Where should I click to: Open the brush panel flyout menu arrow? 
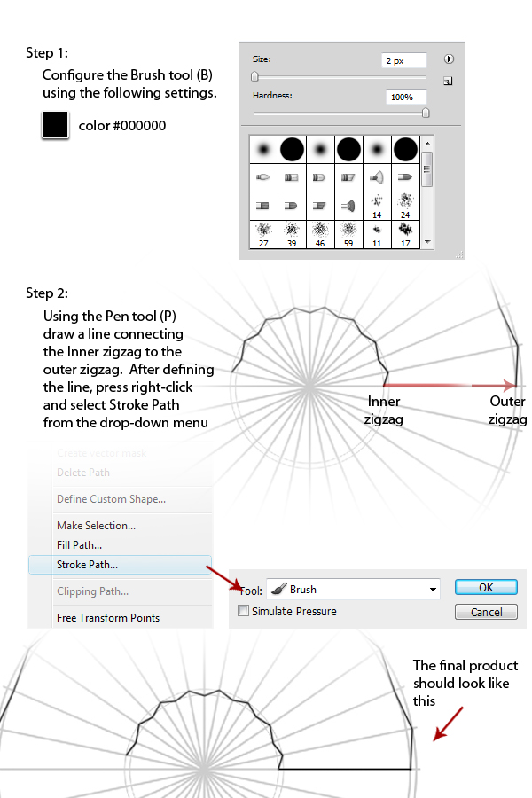click(x=449, y=59)
